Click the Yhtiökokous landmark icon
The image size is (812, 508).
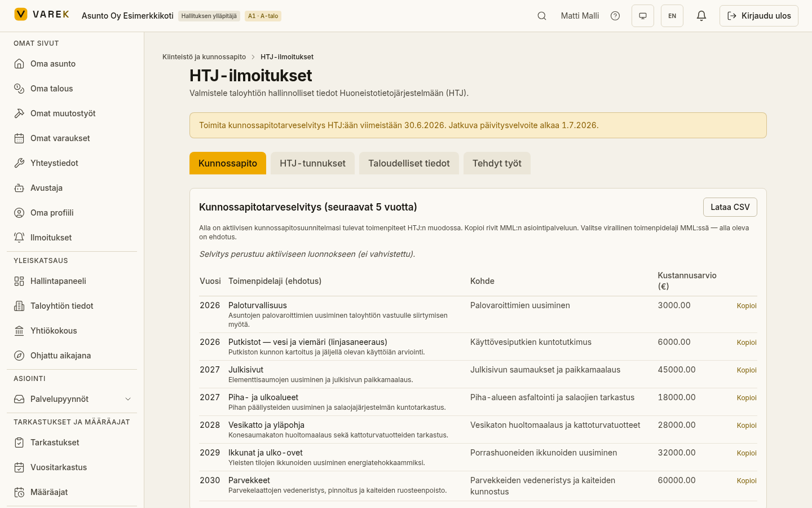[19, 331]
